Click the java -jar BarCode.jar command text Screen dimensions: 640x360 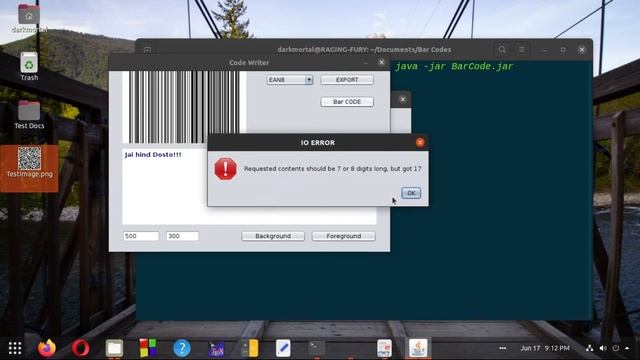(454, 67)
